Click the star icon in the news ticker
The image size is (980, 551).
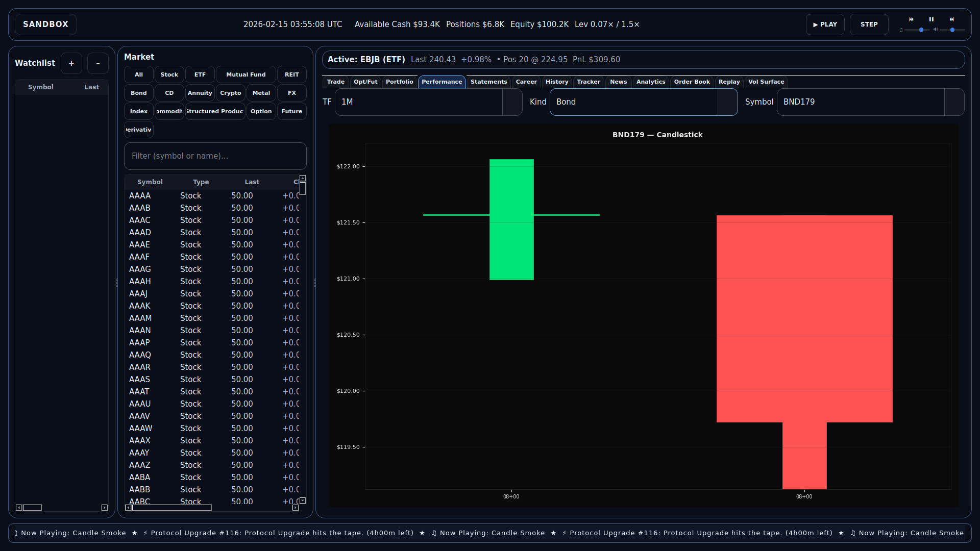pyautogui.click(x=134, y=533)
